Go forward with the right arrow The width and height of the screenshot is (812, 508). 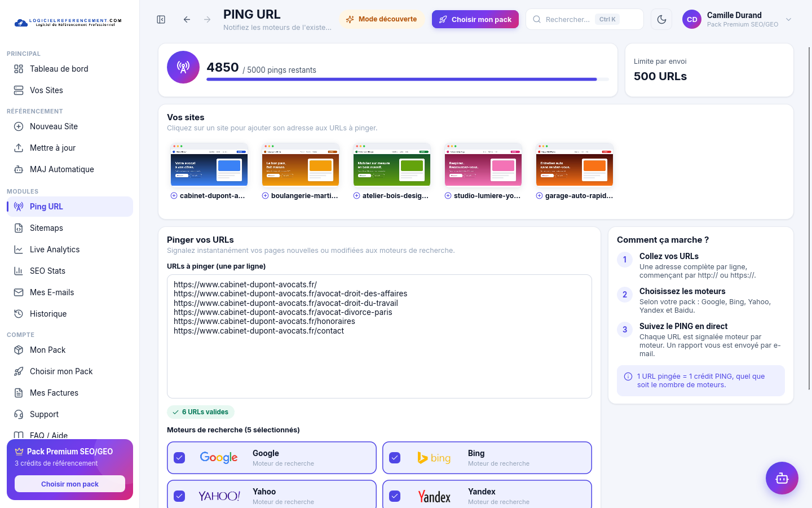pos(208,19)
